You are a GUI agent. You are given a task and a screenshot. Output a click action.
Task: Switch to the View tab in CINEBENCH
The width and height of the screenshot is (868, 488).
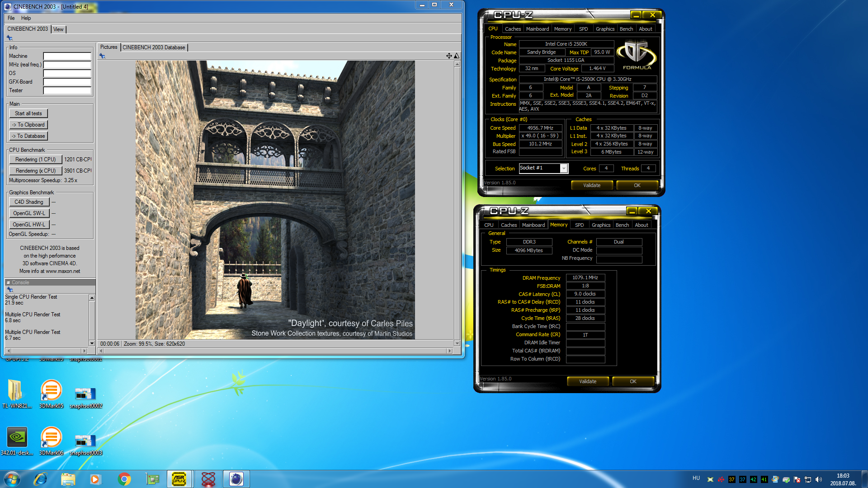pos(58,29)
